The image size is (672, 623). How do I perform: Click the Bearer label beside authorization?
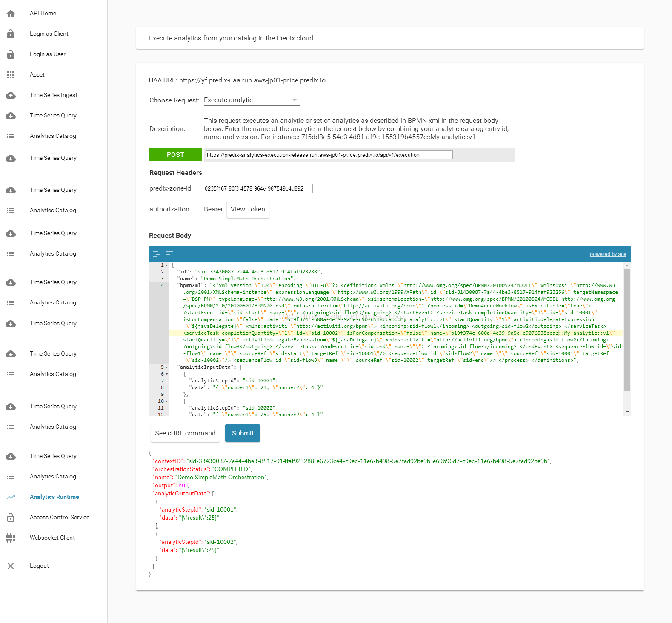tap(213, 209)
